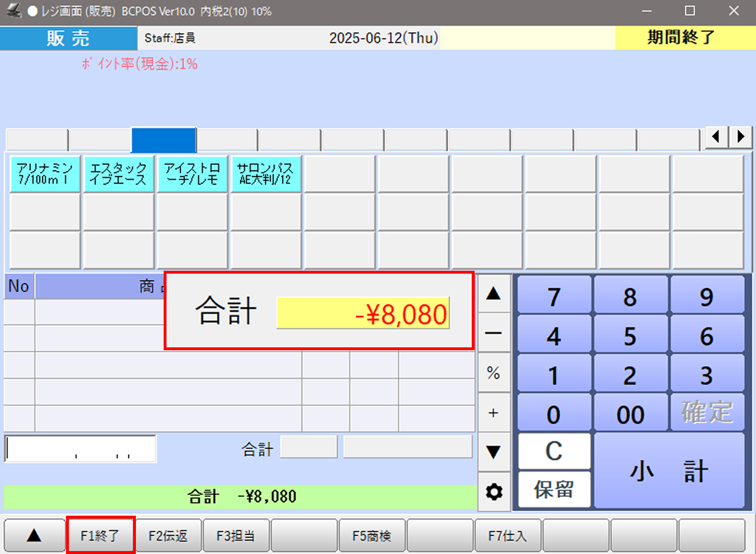756x554 pixels.
Task: Click the F1終了 exit button
Action: pyautogui.click(x=100, y=535)
